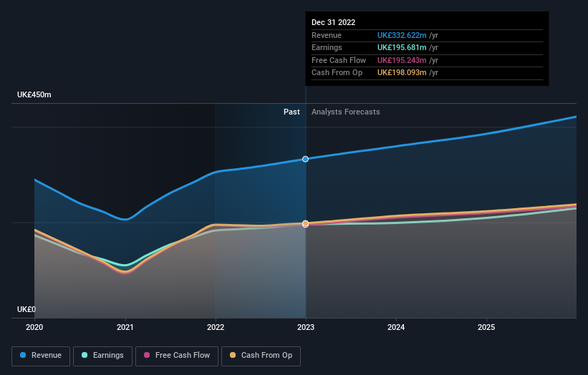The image size is (588, 375).
Task: Click the Past section label
Action: coord(291,112)
